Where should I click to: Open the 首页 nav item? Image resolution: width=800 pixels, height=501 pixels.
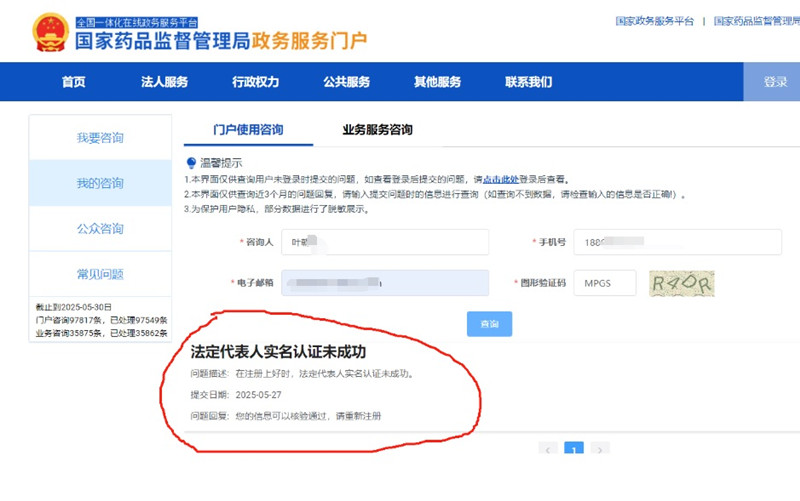pos(73,82)
